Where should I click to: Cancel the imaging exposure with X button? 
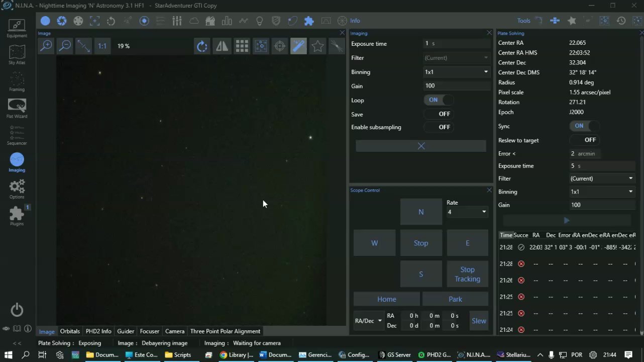tap(421, 146)
